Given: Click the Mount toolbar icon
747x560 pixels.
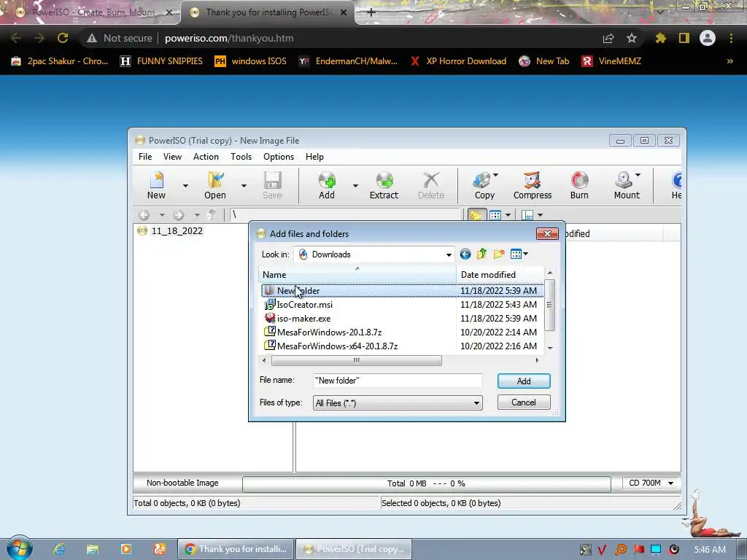Looking at the screenshot, I should [627, 185].
